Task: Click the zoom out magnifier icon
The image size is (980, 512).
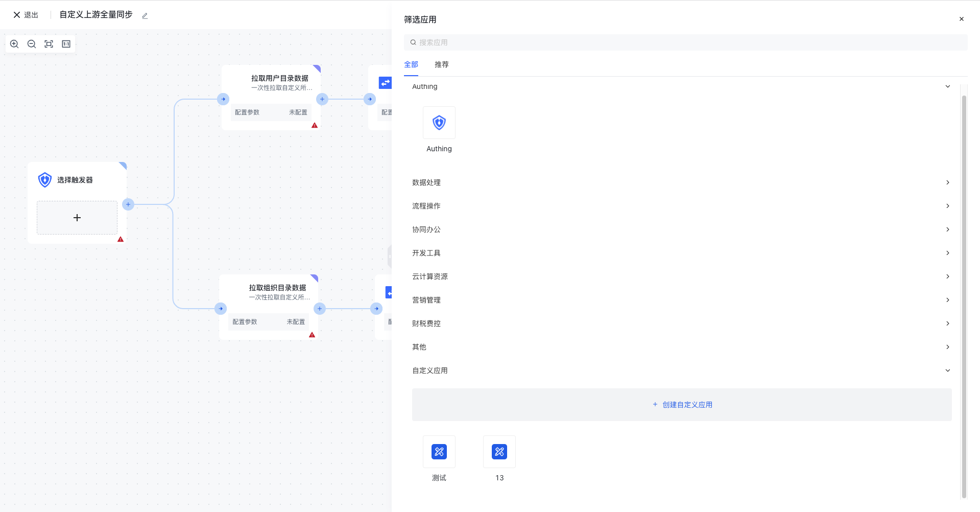Action: [x=32, y=44]
